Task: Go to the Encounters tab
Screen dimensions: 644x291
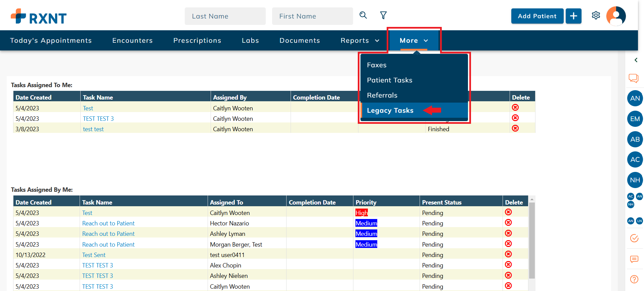Action: (132, 40)
